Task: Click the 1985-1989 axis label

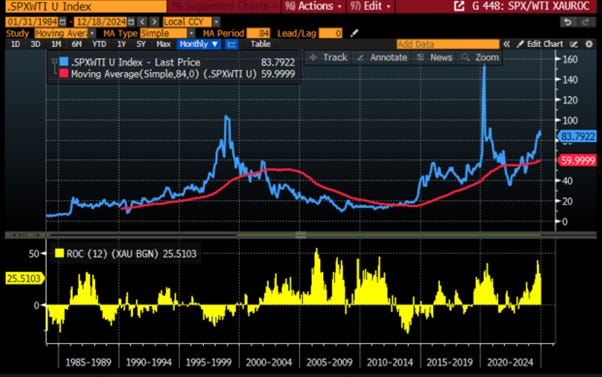Action: click(x=88, y=362)
